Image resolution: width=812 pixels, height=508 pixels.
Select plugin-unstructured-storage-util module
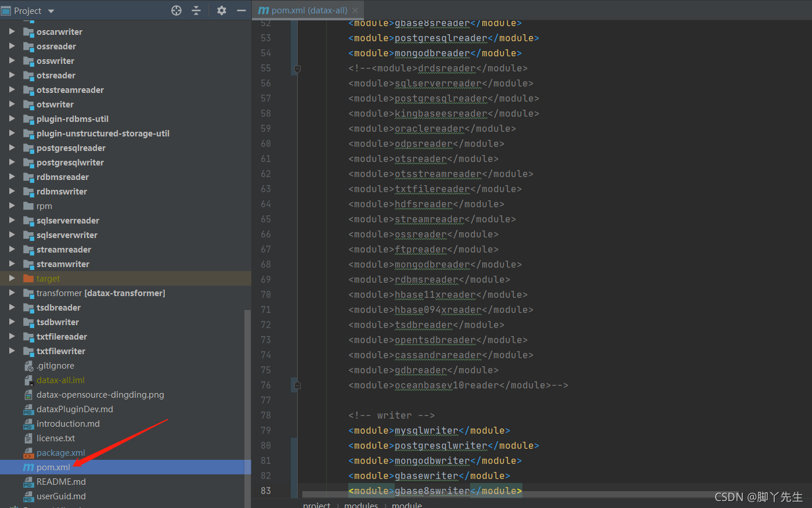pyautogui.click(x=103, y=134)
